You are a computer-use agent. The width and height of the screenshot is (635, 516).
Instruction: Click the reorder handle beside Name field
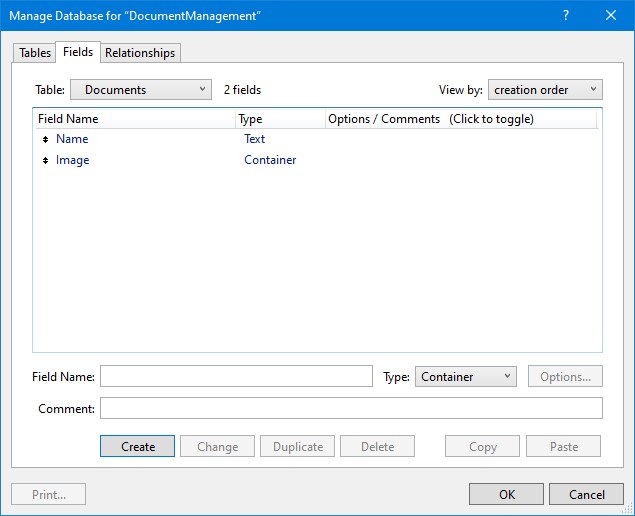point(46,139)
